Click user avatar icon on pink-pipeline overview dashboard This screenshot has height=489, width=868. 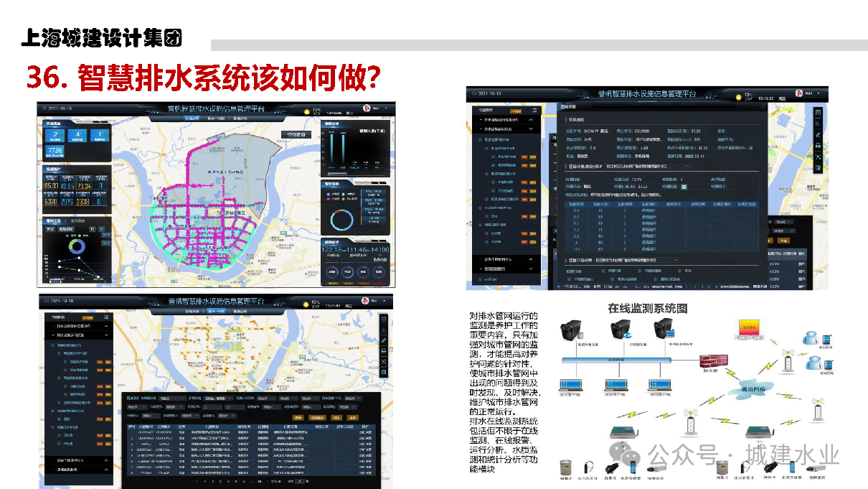tap(366, 108)
